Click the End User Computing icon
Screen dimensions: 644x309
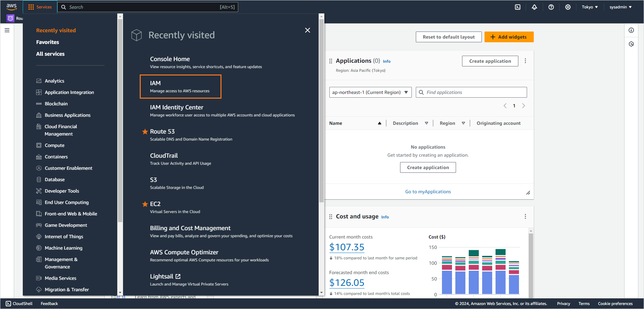(x=39, y=202)
